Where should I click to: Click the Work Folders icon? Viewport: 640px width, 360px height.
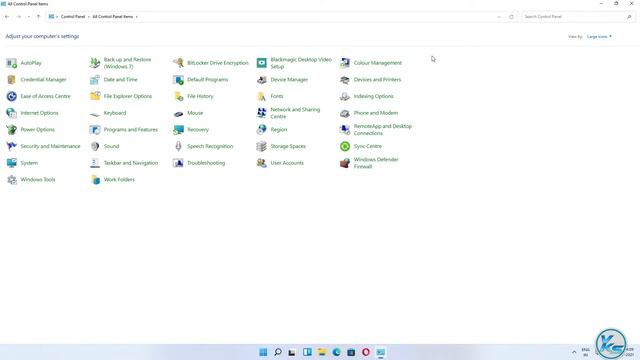click(x=95, y=180)
